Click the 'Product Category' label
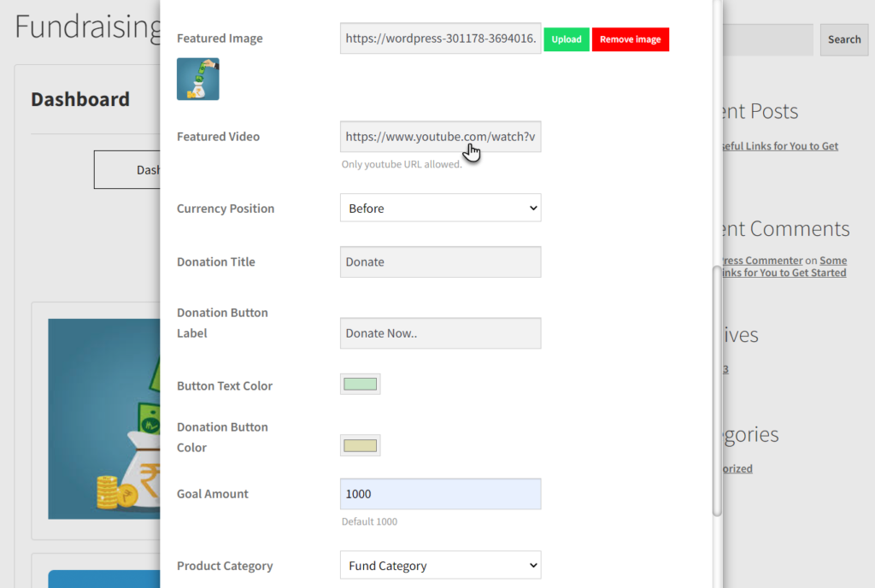 click(225, 566)
